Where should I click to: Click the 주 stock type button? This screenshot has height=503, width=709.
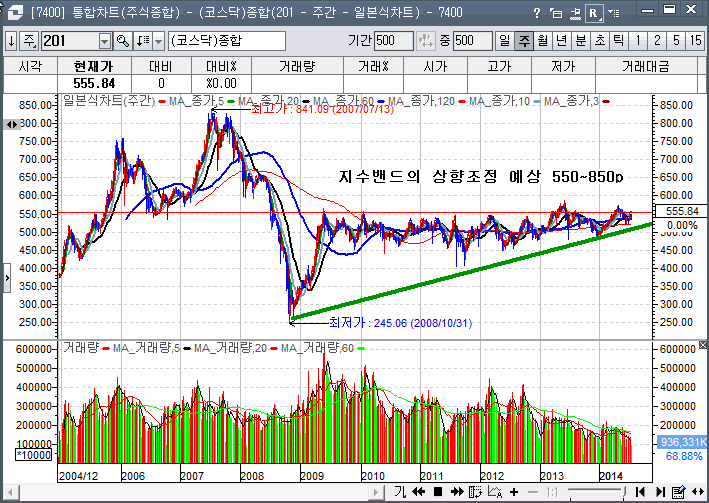point(29,41)
